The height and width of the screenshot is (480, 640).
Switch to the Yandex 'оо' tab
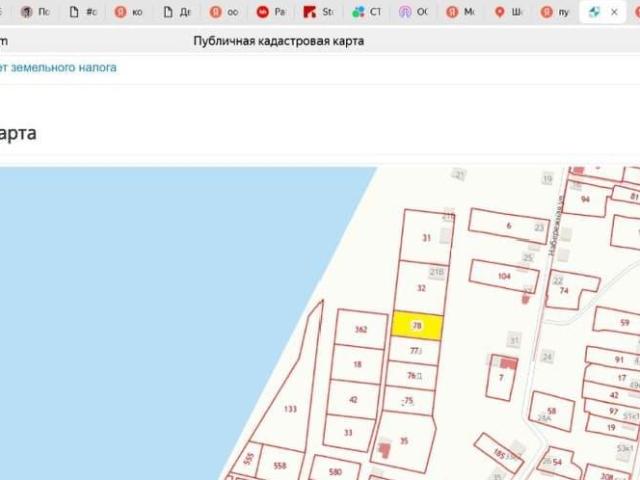coord(224,12)
